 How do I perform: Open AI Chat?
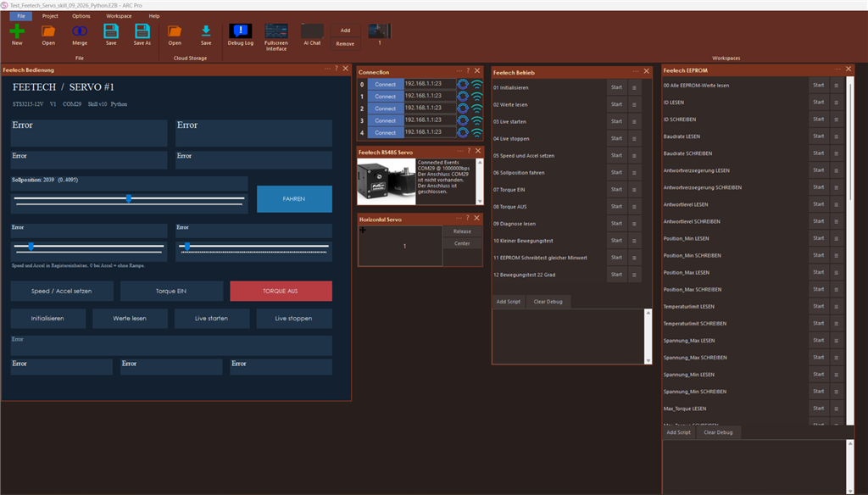tap(312, 31)
